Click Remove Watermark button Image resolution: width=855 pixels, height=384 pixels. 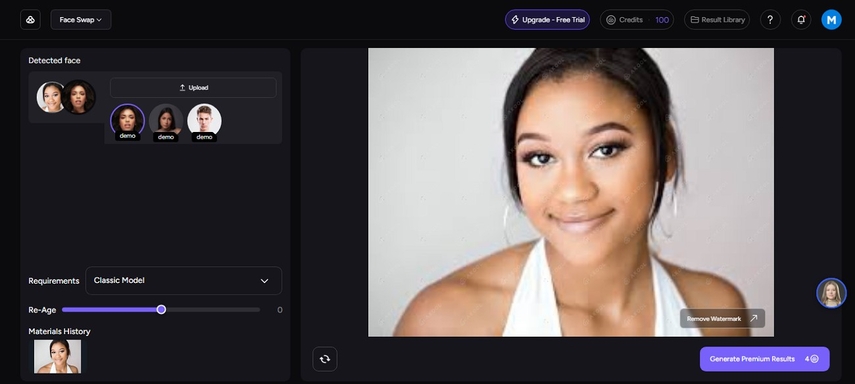[x=722, y=319]
